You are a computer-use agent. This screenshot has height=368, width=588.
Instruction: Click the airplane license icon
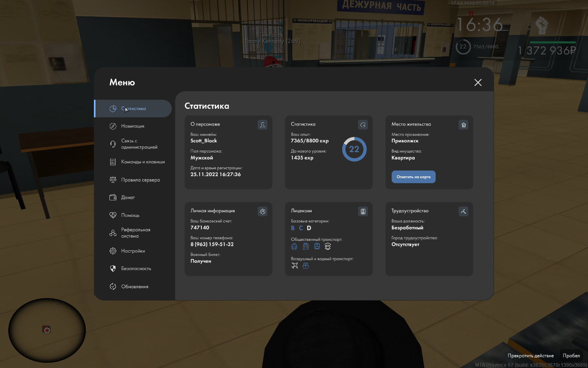click(x=295, y=266)
